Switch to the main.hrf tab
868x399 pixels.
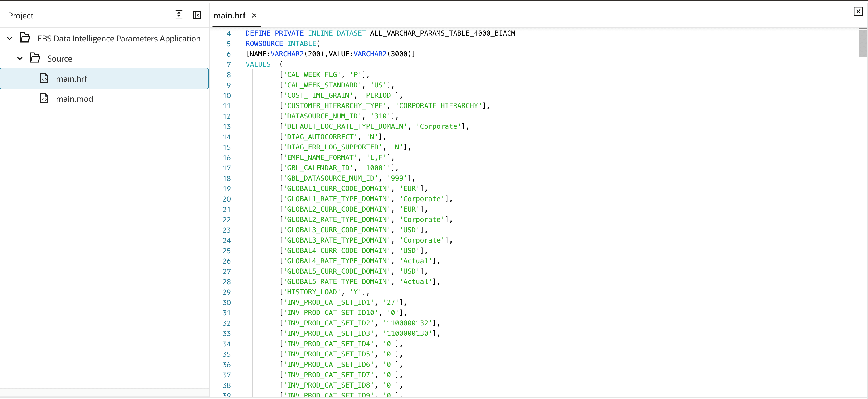229,16
